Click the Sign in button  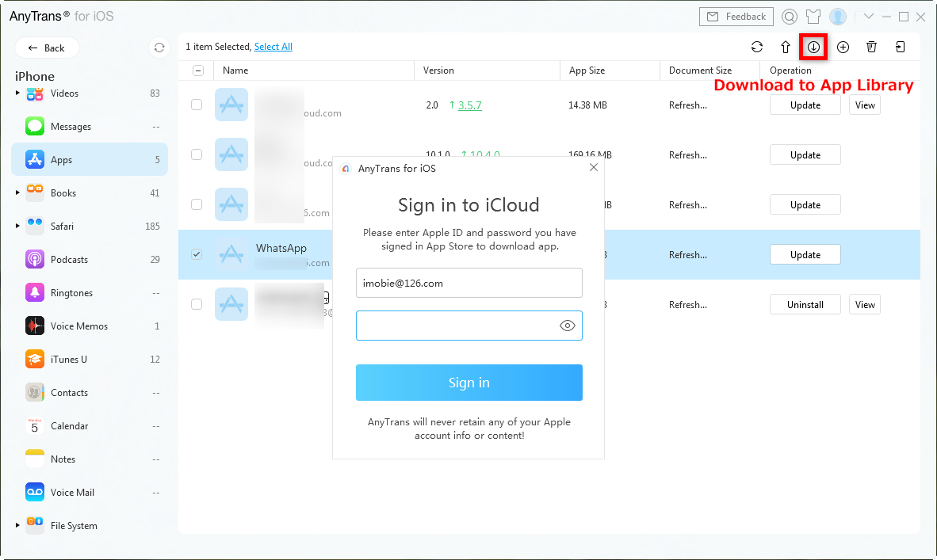click(469, 383)
